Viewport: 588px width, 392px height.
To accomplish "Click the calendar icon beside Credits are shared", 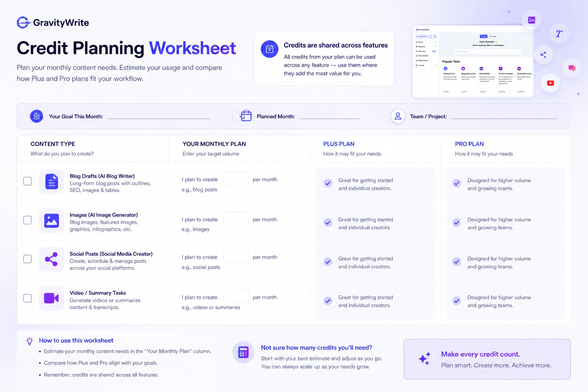I will (x=269, y=49).
